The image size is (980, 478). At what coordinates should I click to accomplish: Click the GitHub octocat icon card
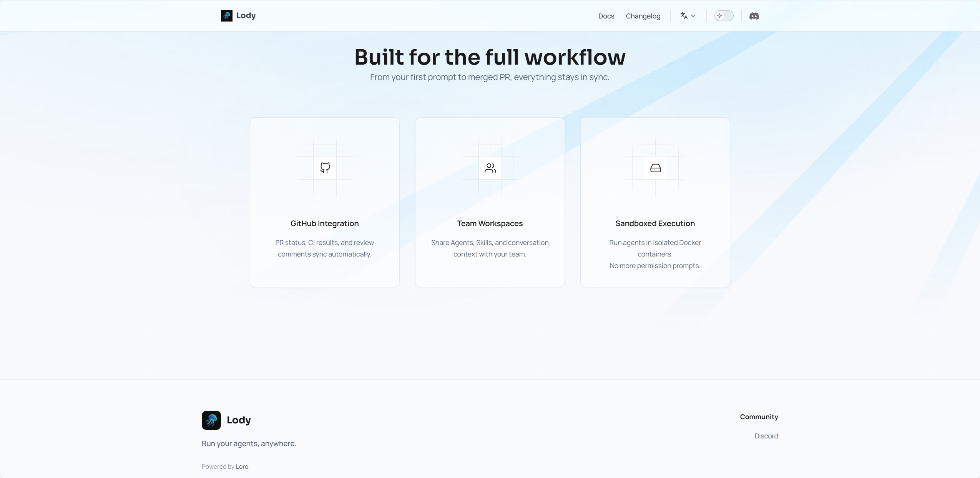pyautogui.click(x=325, y=168)
